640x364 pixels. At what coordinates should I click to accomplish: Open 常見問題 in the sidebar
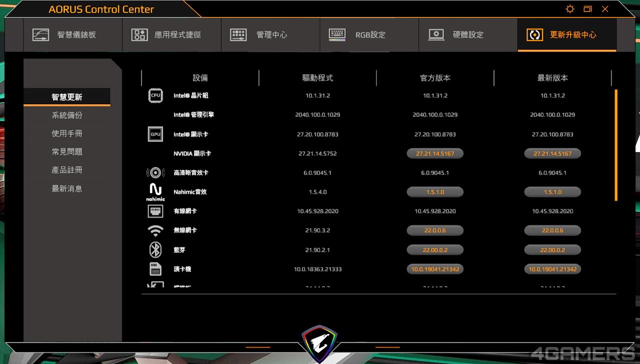tap(67, 152)
